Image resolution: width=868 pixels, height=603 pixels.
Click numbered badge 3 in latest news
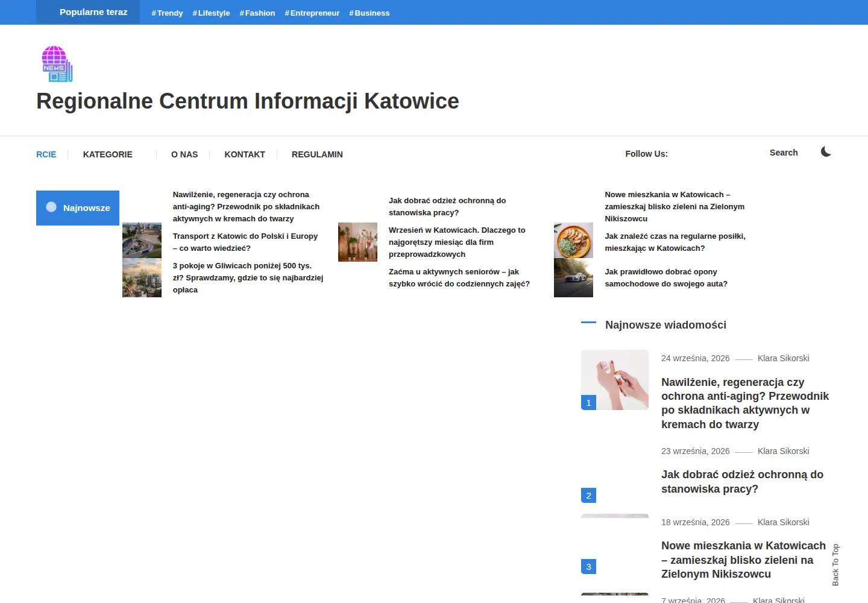coord(589,567)
